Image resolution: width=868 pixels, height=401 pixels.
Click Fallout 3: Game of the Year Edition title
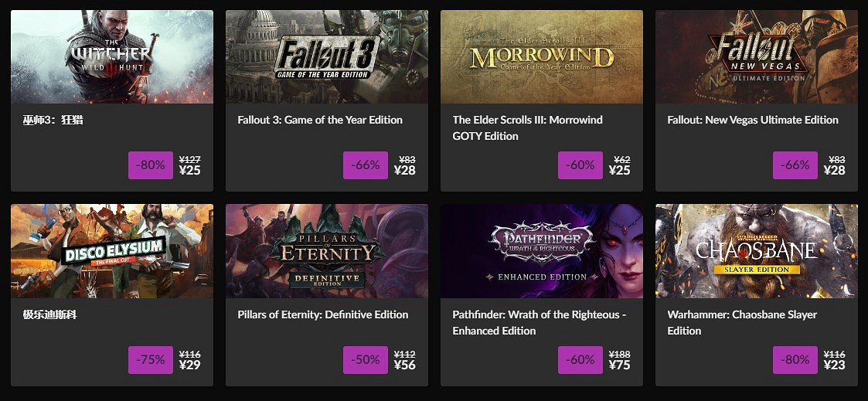(320, 120)
